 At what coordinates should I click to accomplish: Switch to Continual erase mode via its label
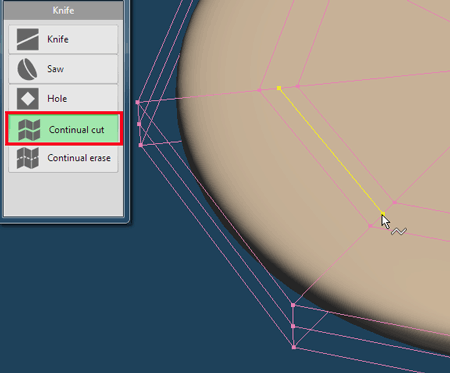click(x=79, y=158)
